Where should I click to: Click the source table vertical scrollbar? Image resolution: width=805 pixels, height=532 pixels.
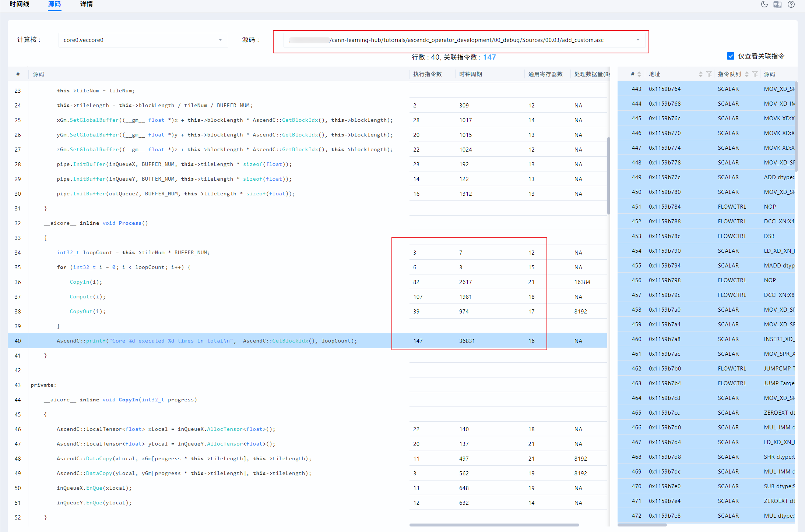[609, 176]
